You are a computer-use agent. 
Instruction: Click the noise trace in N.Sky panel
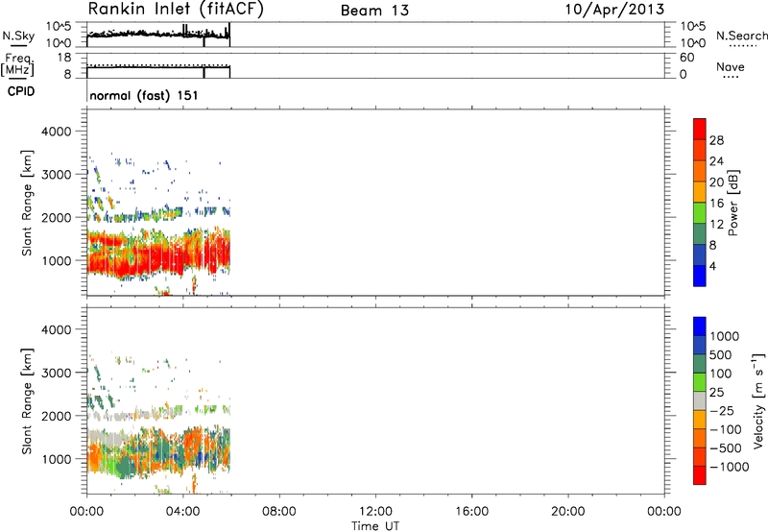tap(157, 35)
